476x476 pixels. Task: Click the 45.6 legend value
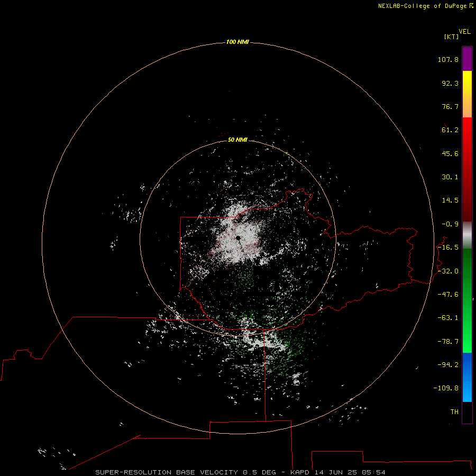point(450,153)
